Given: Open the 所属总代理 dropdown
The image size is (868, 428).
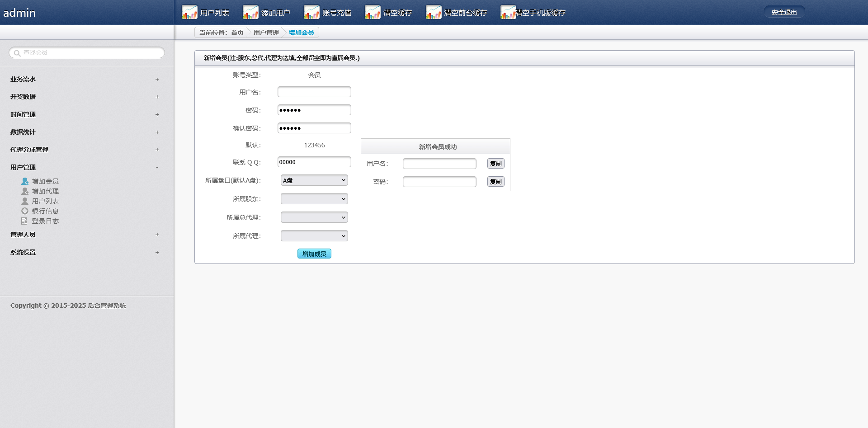Looking at the screenshot, I should point(314,217).
